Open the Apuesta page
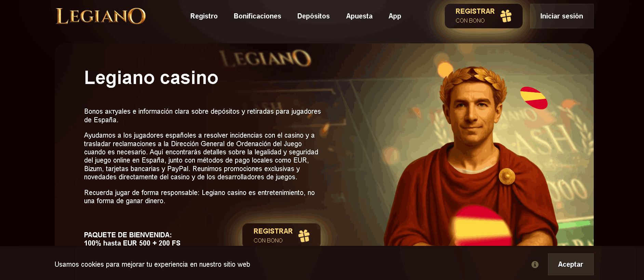Viewport: 644px width, 280px height. [359, 16]
